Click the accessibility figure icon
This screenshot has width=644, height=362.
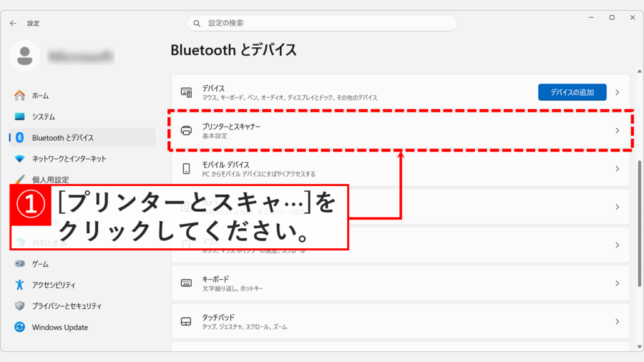[19, 285]
